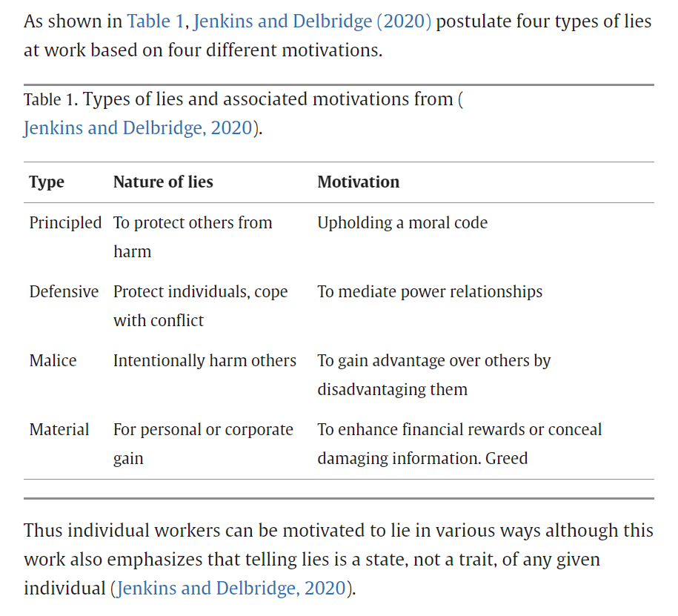The image size is (678, 616).
Task: Open Jenkins and Delbridge citation in table caption
Action: pos(139,127)
